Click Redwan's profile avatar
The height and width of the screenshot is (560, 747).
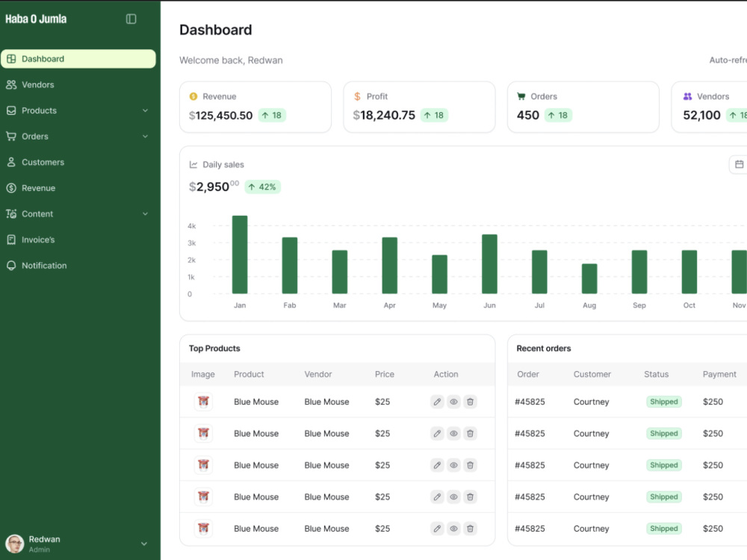click(15, 544)
